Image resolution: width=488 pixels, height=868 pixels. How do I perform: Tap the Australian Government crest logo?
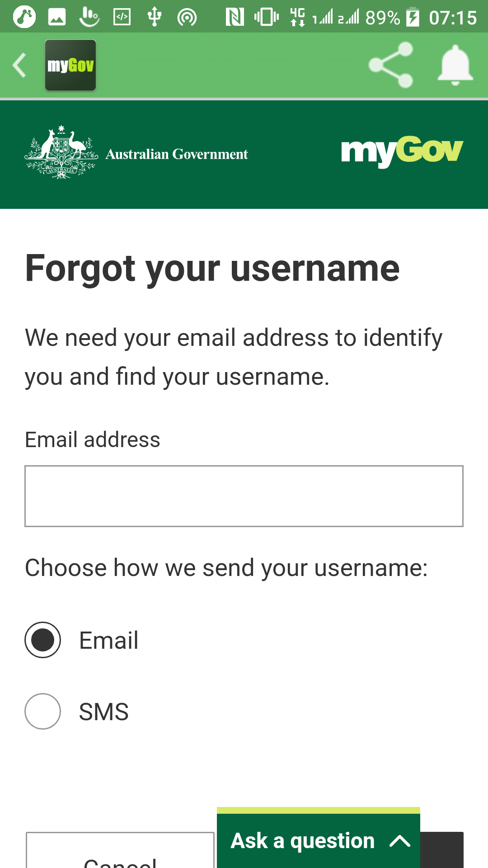point(61,153)
